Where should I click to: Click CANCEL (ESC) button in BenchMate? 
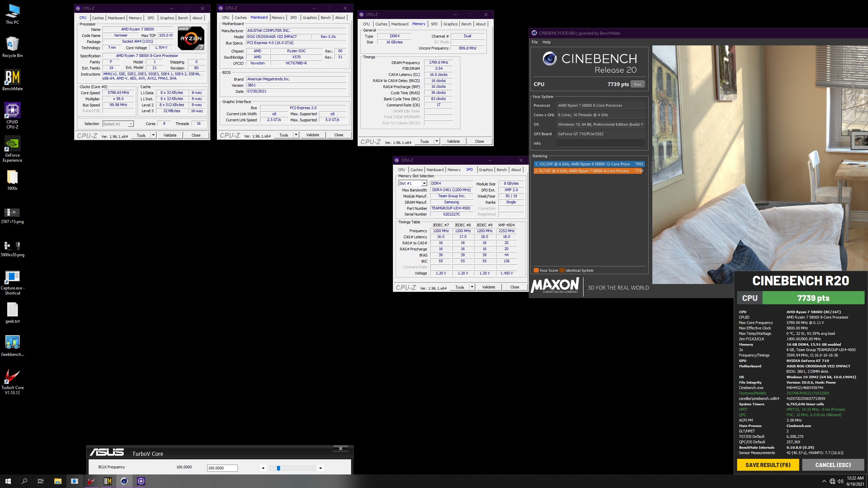[x=833, y=465]
